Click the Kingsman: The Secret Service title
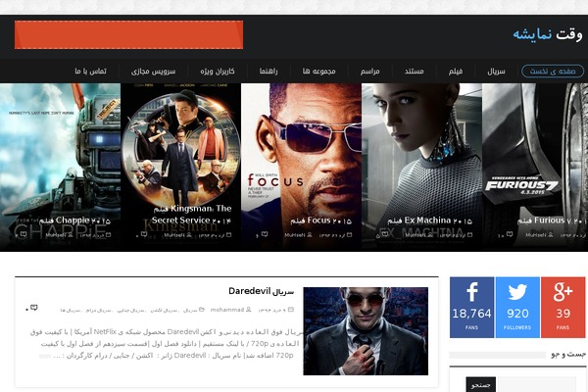This screenshot has height=392, width=588. 192,215
